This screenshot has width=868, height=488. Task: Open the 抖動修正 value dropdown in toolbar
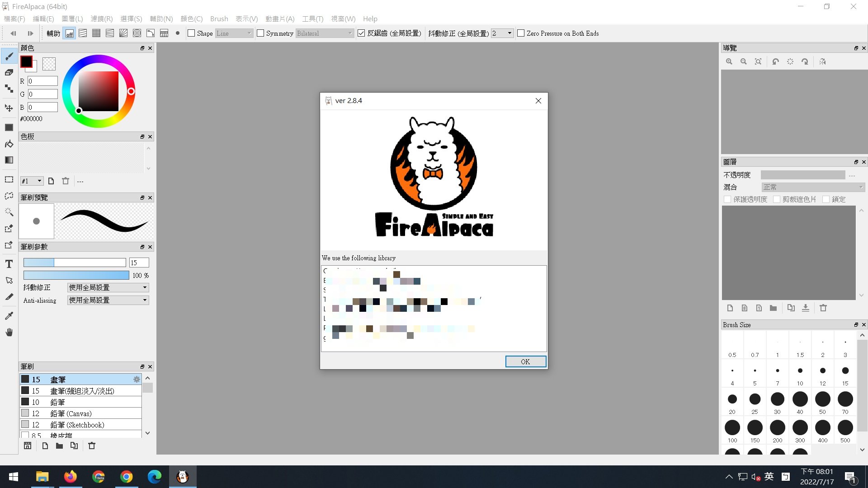tap(502, 33)
